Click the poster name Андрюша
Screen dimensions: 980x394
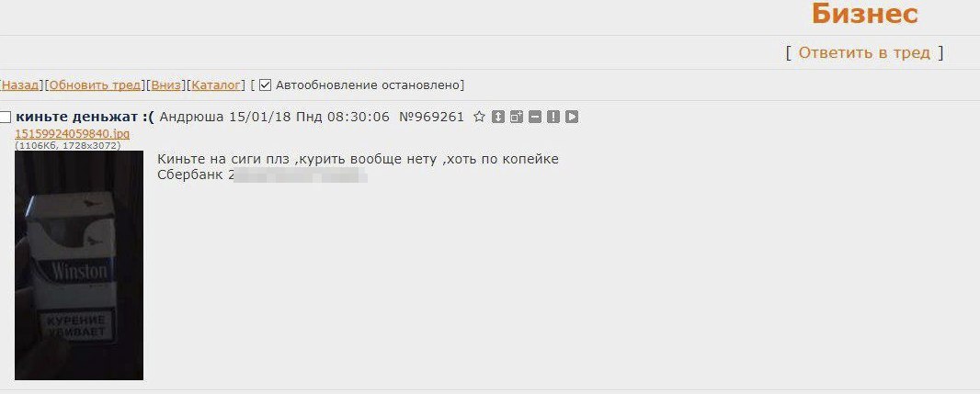click(192, 117)
